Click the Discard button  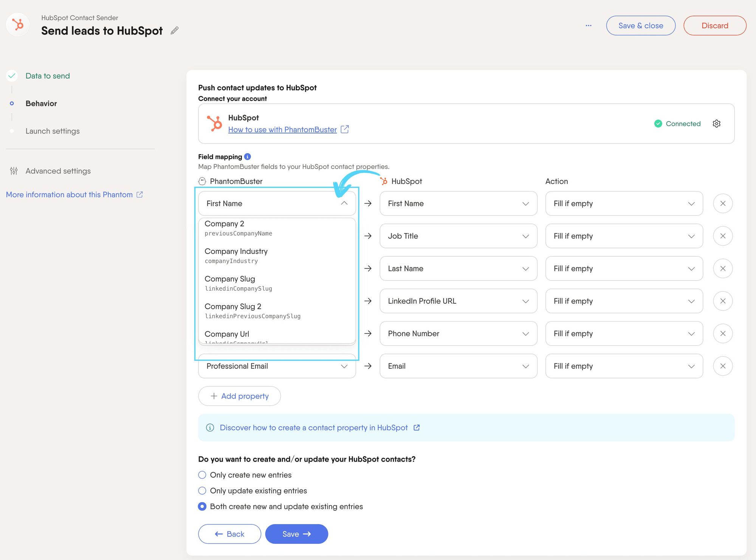coord(715,26)
